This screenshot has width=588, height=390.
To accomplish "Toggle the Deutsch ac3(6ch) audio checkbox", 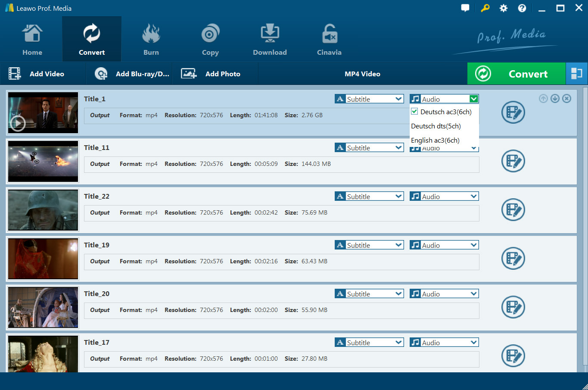I will point(414,112).
